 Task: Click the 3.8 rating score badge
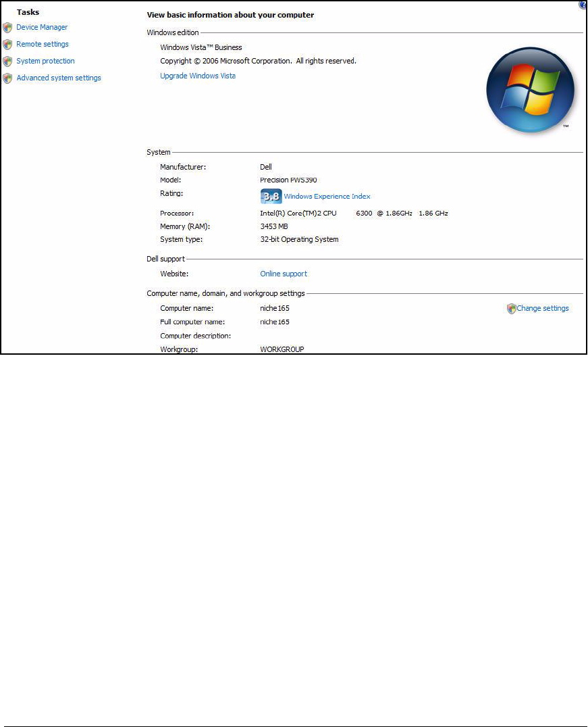(x=271, y=196)
